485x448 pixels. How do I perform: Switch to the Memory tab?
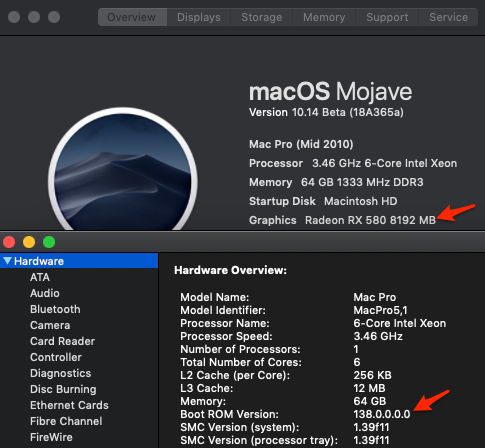point(324,17)
